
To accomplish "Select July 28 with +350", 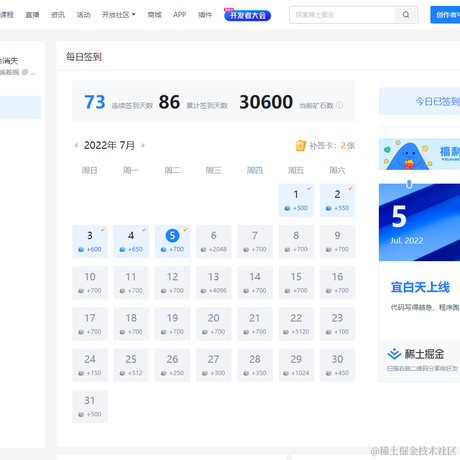I will [x=255, y=365].
